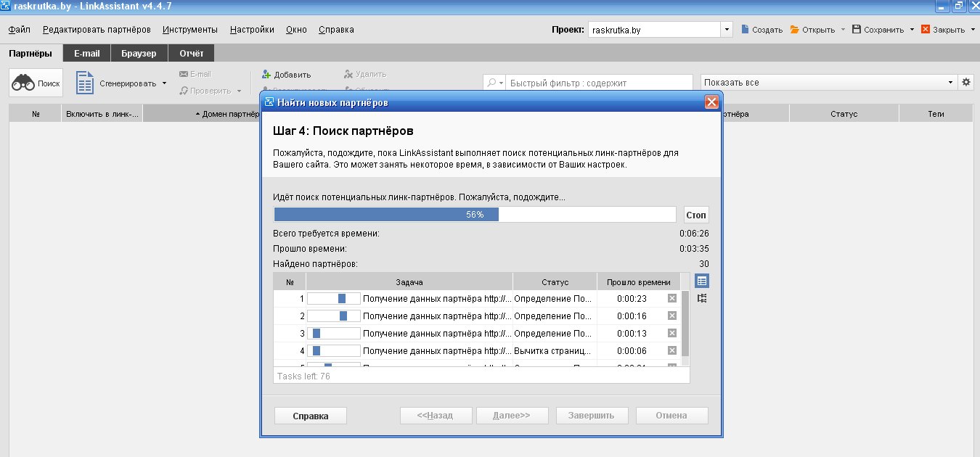
Task: Open the Настройки menu
Action: tap(252, 30)
